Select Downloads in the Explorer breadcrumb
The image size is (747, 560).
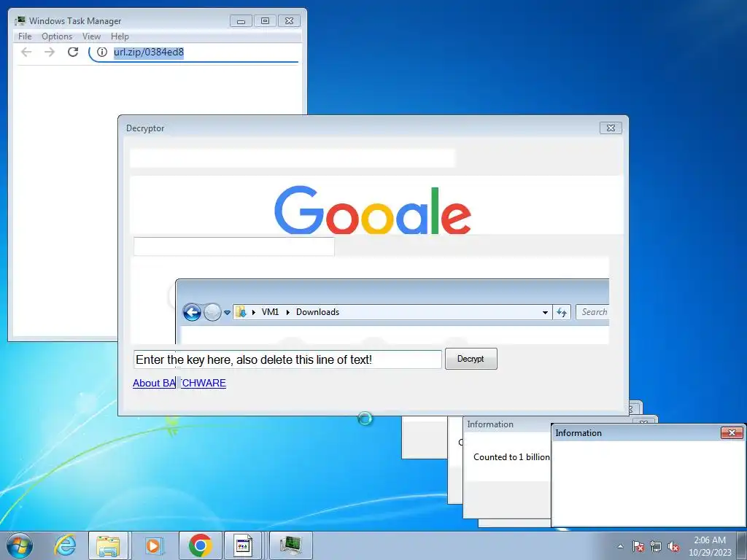coord(318,312)
